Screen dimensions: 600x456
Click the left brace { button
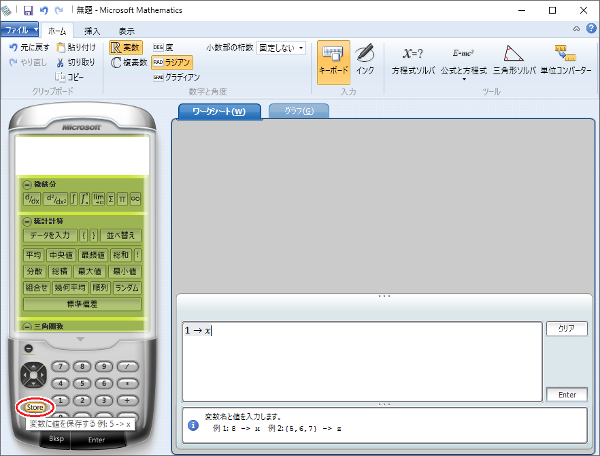[x=84, y=235]
